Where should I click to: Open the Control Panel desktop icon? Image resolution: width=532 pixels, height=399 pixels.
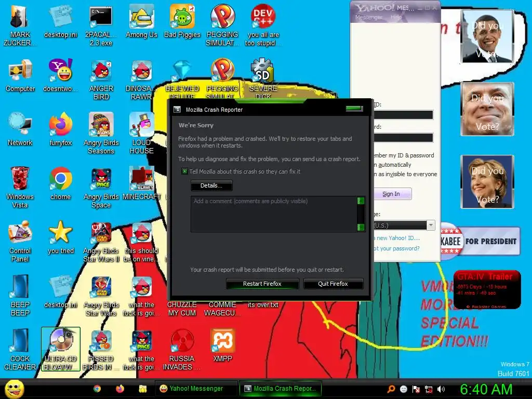20,241
